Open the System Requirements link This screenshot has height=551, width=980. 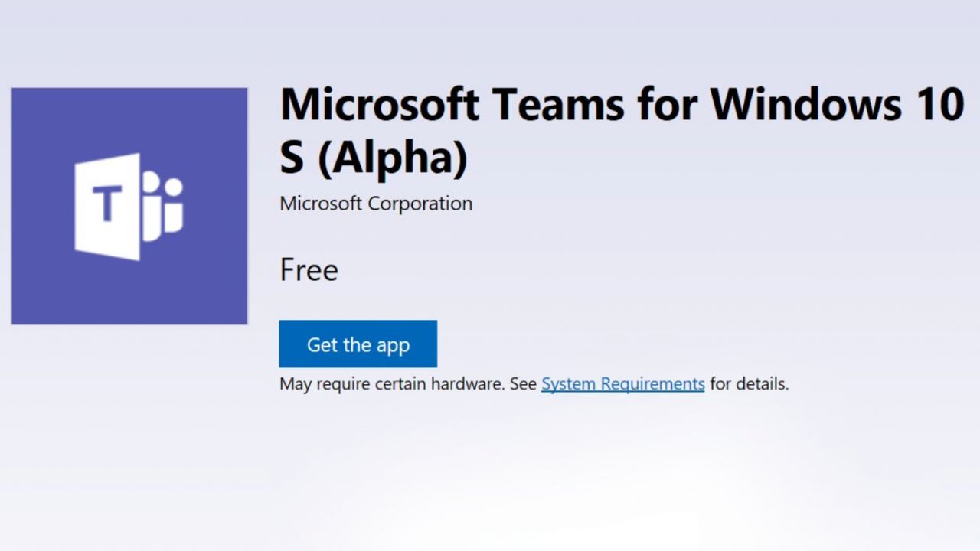click(x=622, y=383)
